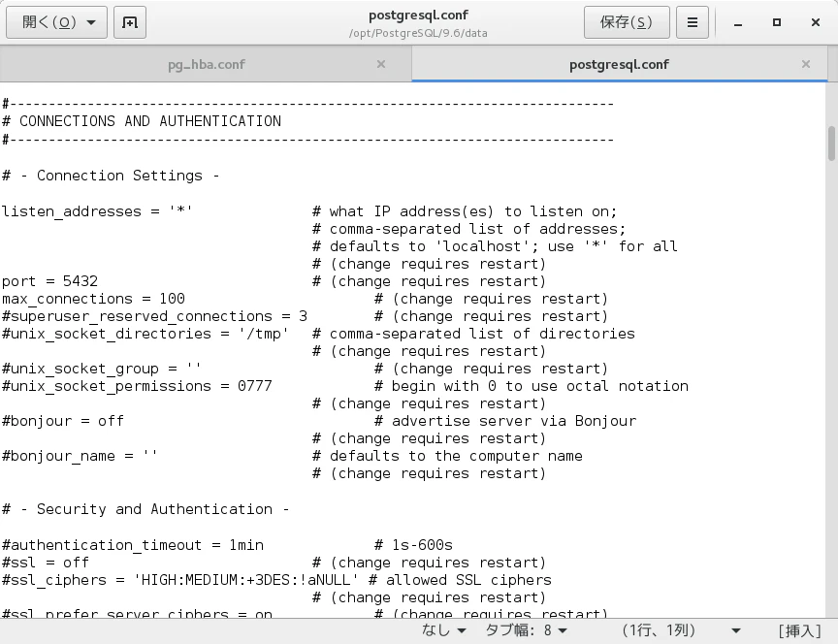Click the [挿入] insert mode indicator

pyautogui.click(x=799, y=630)
